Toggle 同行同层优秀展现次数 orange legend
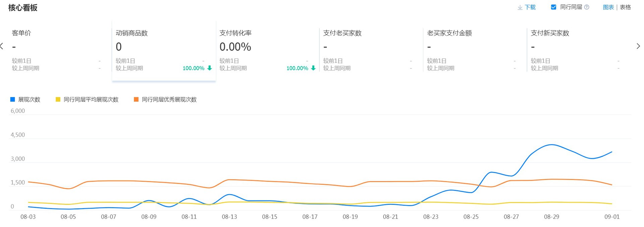 coord(165,99)
